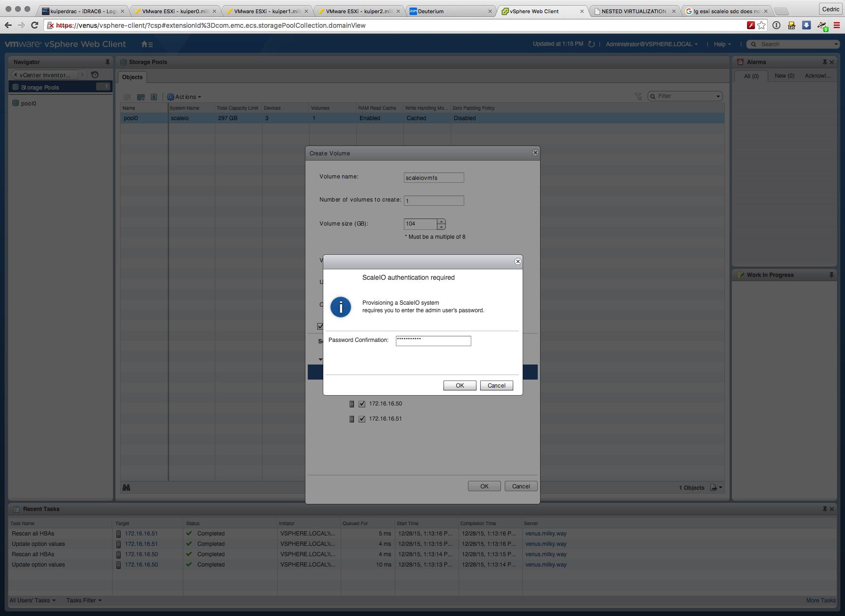Pin the Work In Progress panel
This screenshot has width=845, height=616.
(x=831, y=275)
